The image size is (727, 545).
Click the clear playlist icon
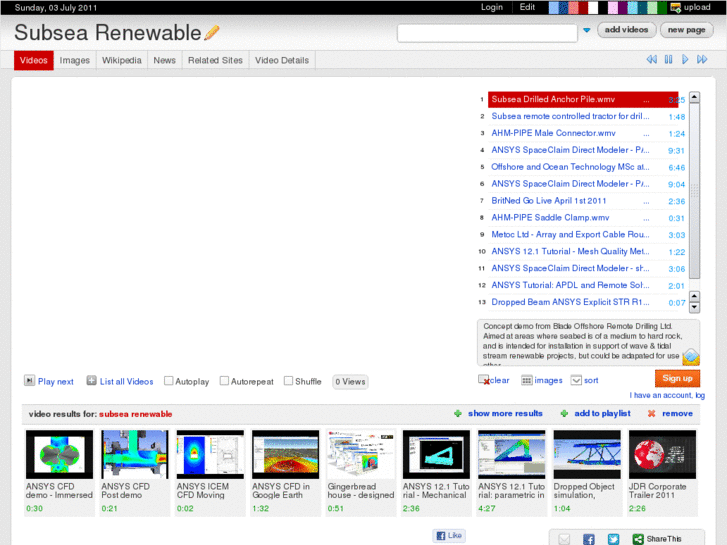click(484, 380)
